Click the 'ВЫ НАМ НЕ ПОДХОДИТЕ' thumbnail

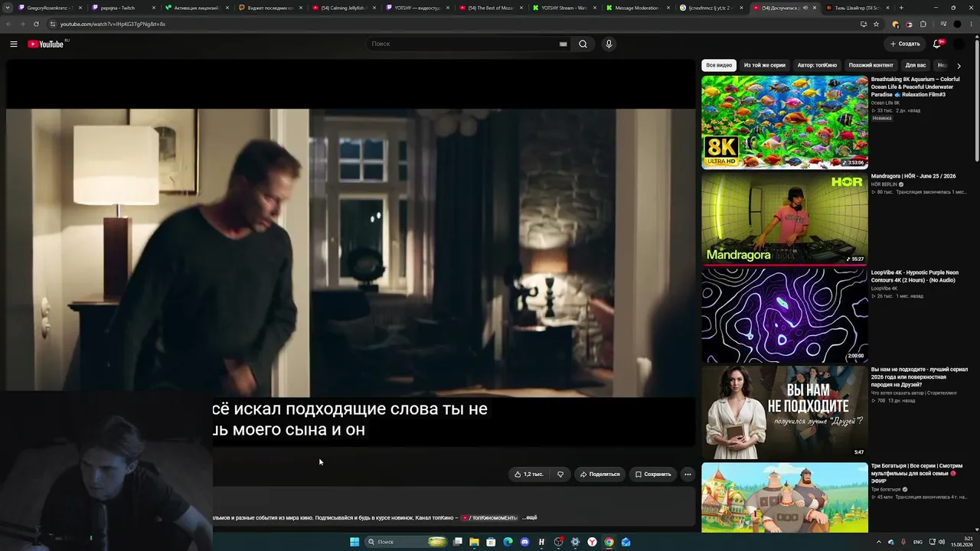785,412
